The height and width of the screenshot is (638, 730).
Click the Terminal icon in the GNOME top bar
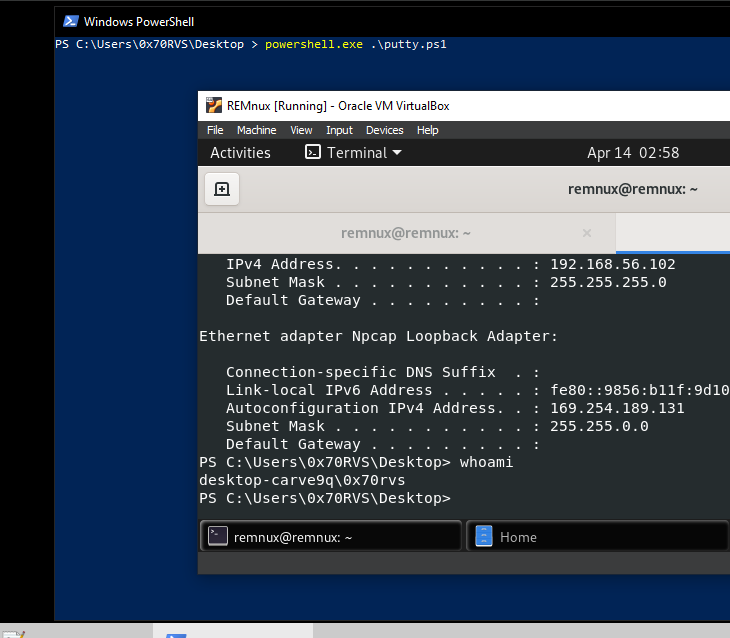(312, 152)
